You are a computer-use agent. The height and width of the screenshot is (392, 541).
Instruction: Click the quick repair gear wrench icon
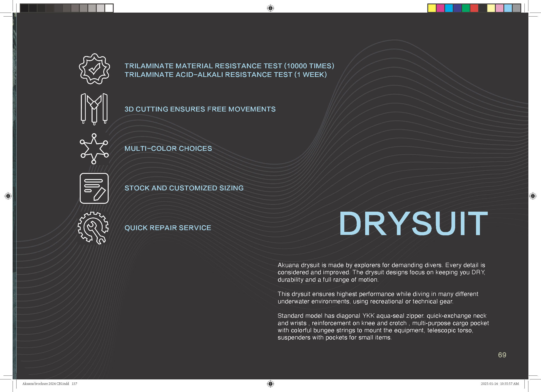pyautogui.click(x=93, y=228)
